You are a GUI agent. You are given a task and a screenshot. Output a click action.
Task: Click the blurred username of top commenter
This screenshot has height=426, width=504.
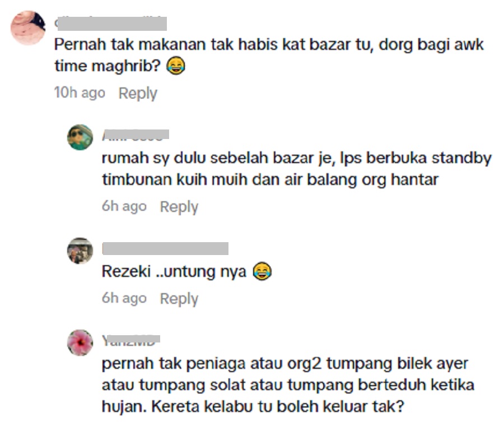111,24
